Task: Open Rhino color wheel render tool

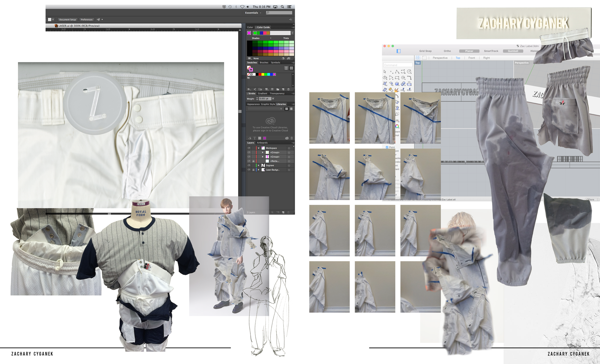Action: (397, 126)
